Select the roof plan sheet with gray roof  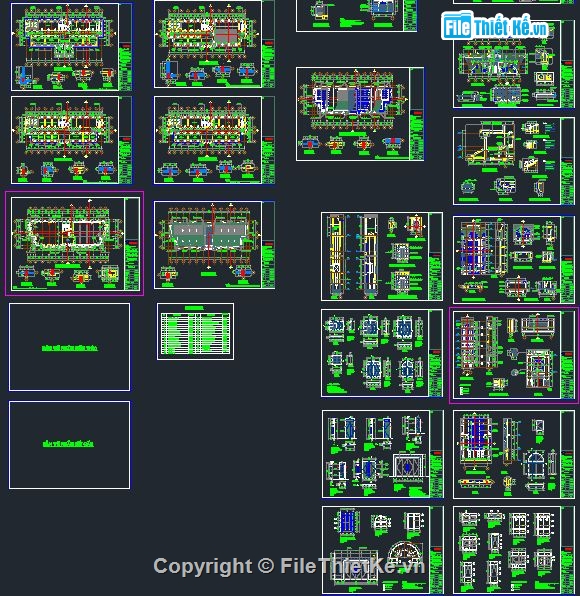tap(214, 245)
